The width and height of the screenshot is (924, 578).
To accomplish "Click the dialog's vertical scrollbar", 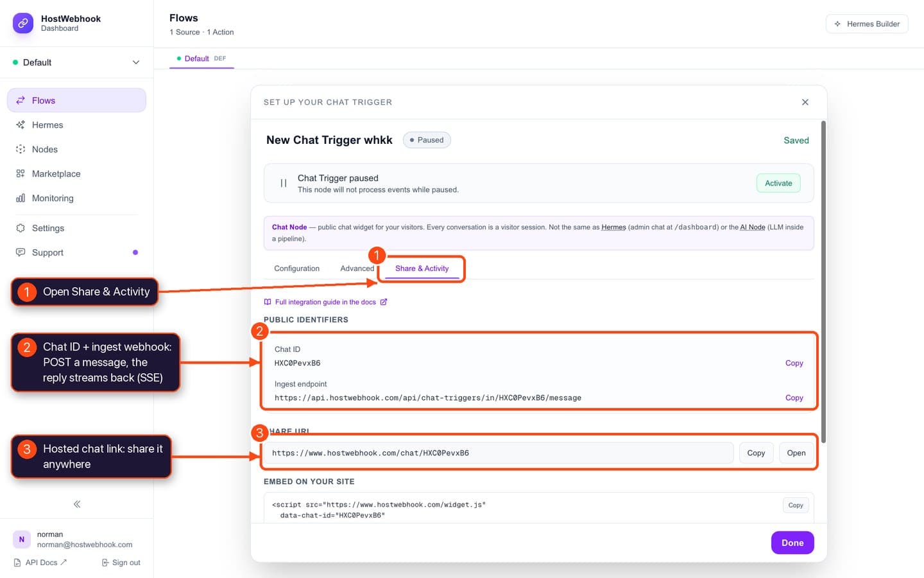I will click(823, 281).
